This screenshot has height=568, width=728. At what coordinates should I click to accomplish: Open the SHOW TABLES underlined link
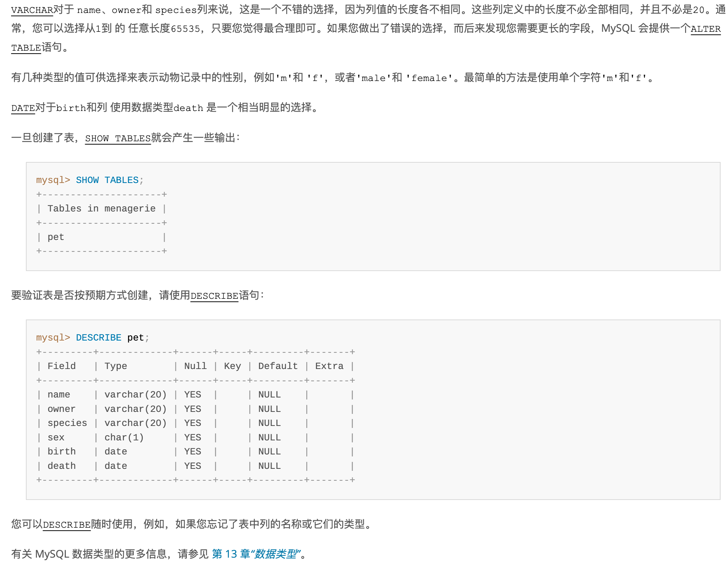coord(118,138)
